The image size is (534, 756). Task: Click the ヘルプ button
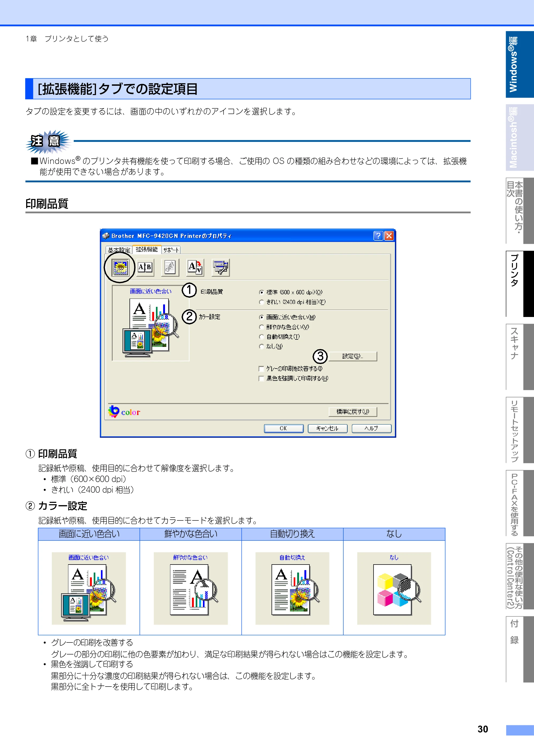371,428
